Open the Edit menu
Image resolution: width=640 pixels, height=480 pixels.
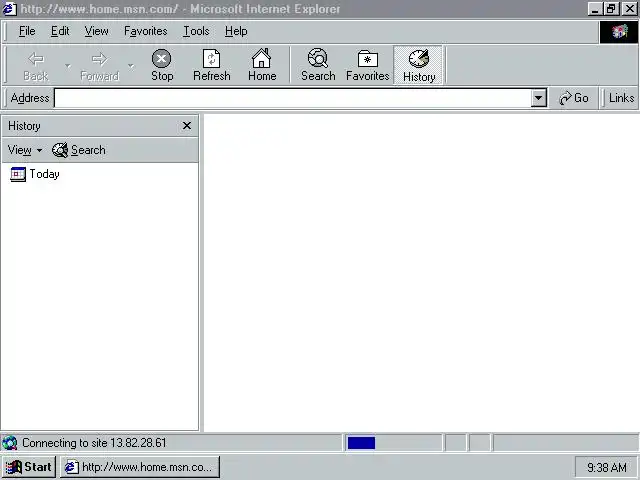click(60, 31)
